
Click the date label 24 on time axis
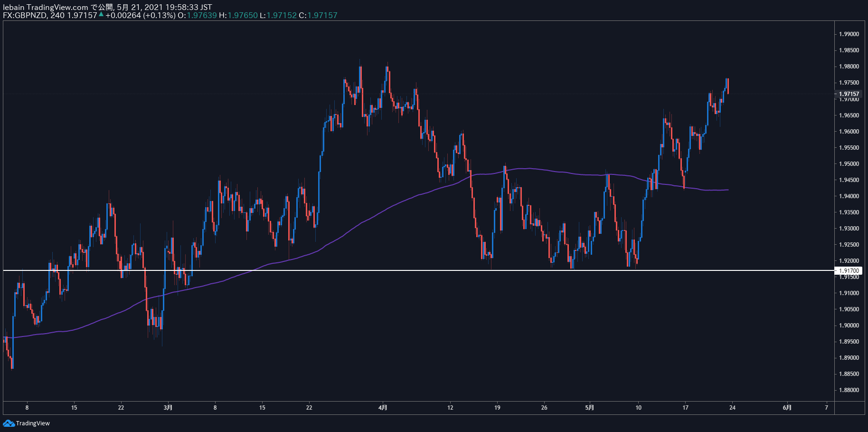(x=732, y=407)
